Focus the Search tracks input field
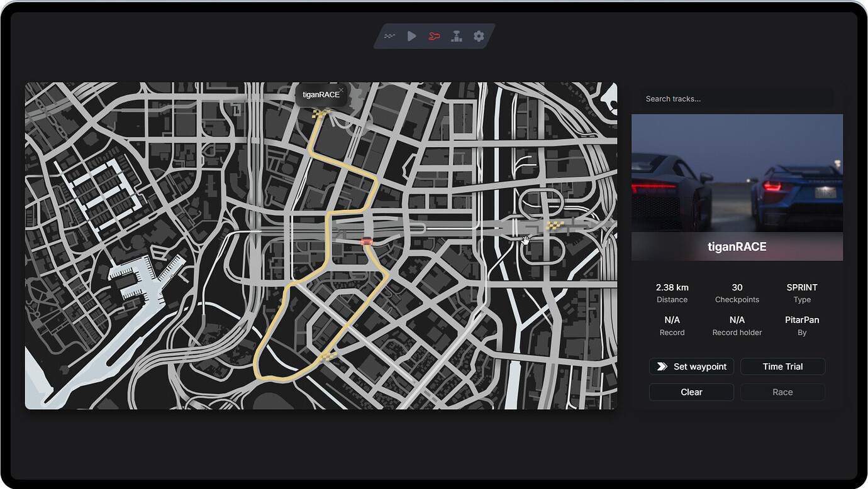Viewport: 868px width, 489px height. 737,99
